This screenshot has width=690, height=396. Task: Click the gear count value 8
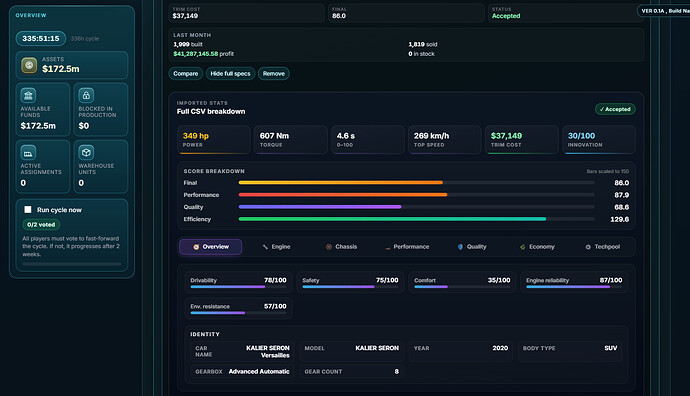pos(396,372)
